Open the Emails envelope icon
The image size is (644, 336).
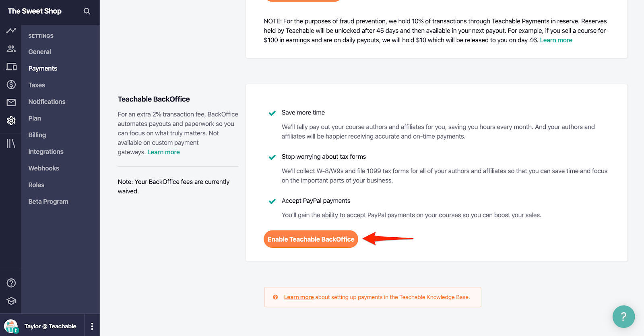(x=10, y=102)
